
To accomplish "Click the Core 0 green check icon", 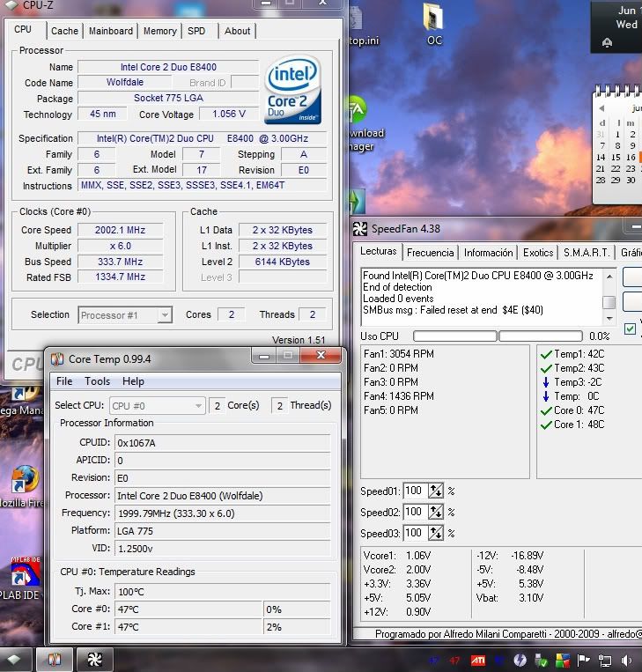I will [x=546, y=411].
